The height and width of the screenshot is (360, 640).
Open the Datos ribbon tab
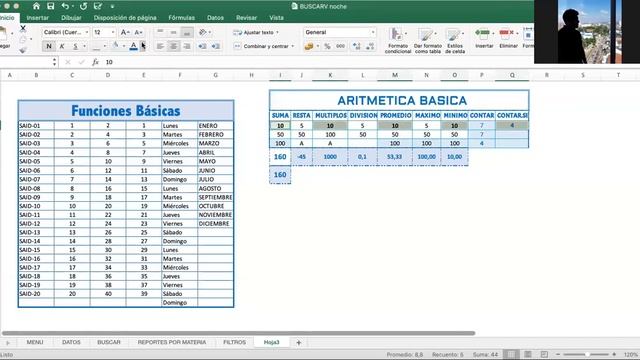pyautogui.click(x=215, y=18)
